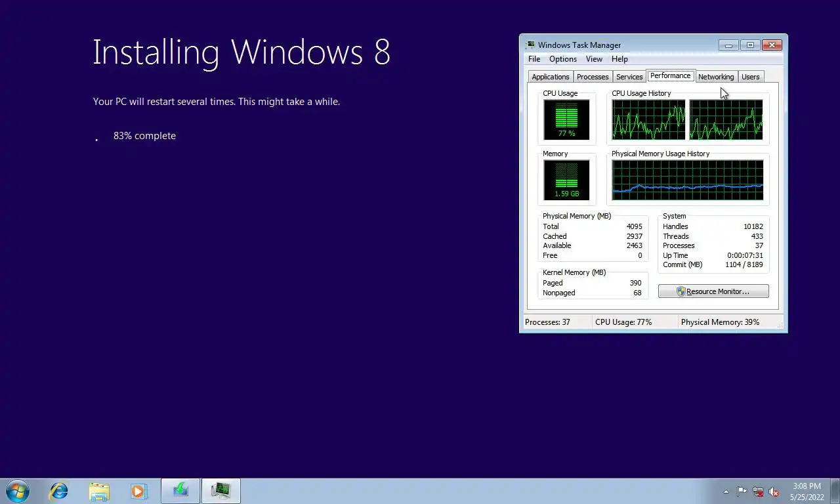This screenshot has height=504, width=840.
Task: Click the second CPU Usage History graph
Action: point(726,119)
